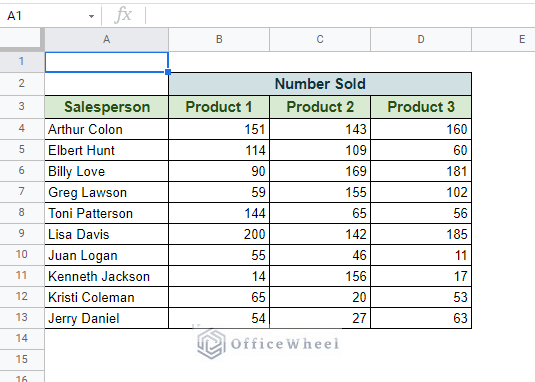
Task: Select column D header
Action: coord(421,40)
